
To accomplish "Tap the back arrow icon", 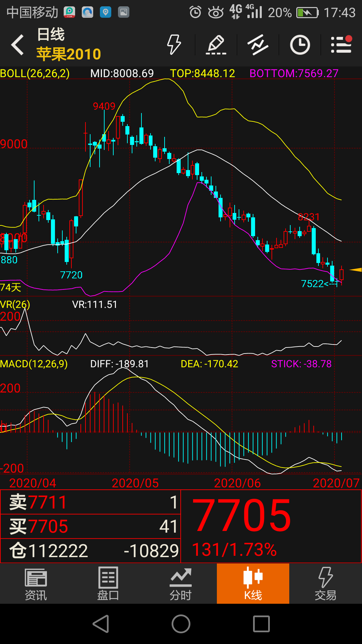I will coord(17,45).
